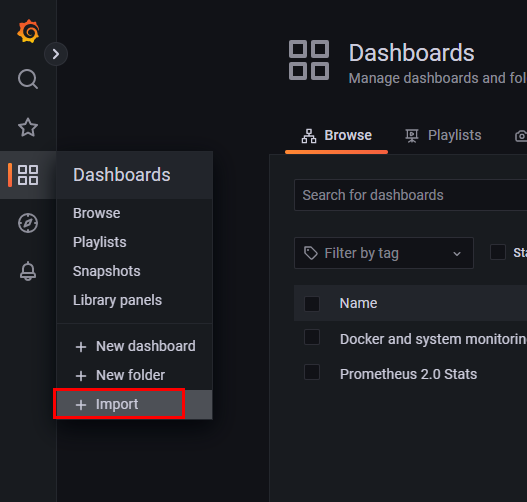Screen dimensions: 527x502
Task: Focus the Search for dashboards field
Action: [x=410, y=195]
